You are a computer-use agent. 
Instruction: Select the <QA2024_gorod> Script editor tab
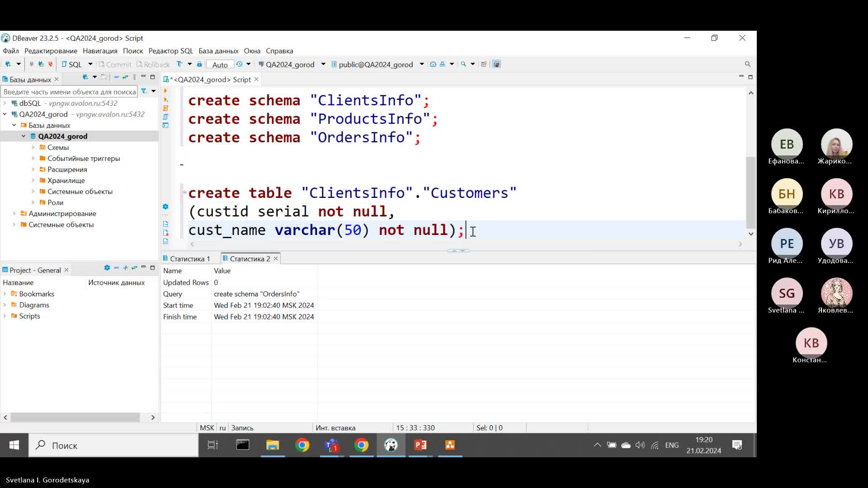[x=212, y=80]
